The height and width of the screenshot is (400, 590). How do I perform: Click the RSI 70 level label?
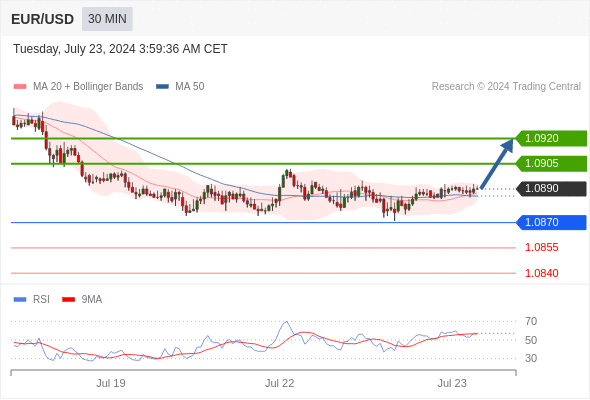(531, 321)
